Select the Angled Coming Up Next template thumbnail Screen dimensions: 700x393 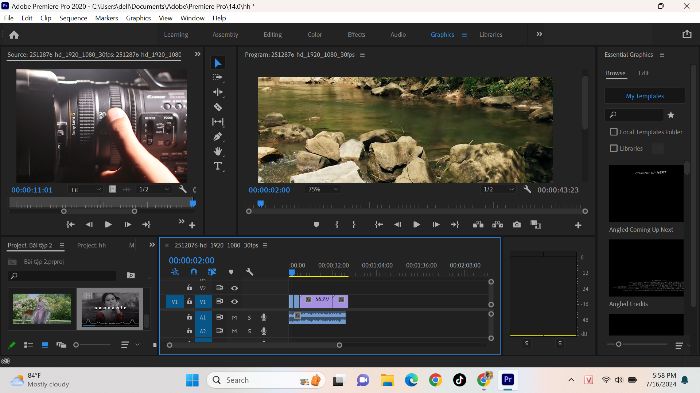click(646, 193)
